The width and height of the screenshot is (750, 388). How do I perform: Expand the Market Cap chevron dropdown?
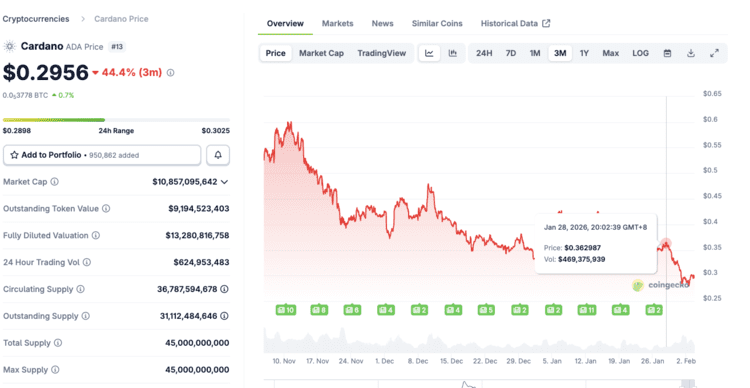click(224, 182)
